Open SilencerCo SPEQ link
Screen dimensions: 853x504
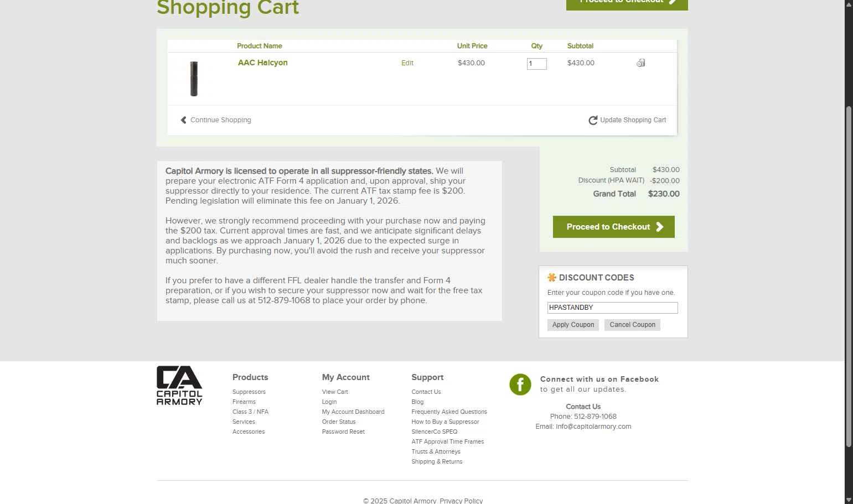[435, 432]
